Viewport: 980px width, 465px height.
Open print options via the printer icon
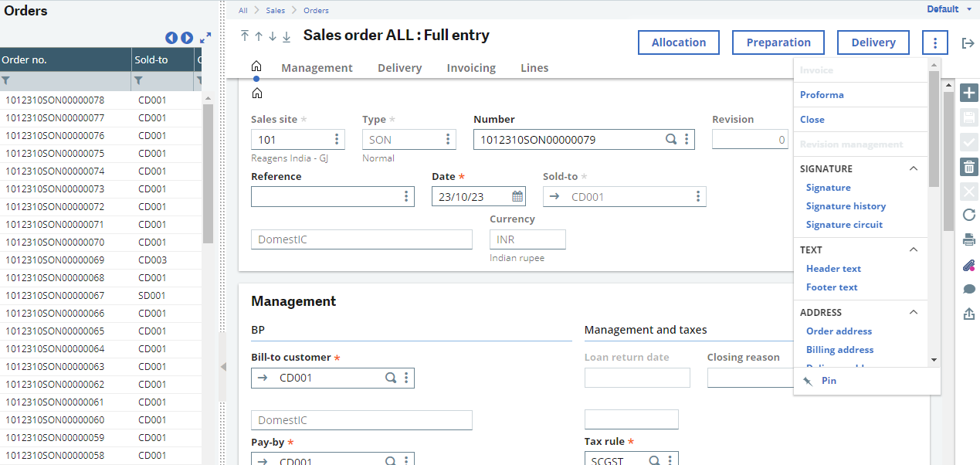[x=969, y=239]
